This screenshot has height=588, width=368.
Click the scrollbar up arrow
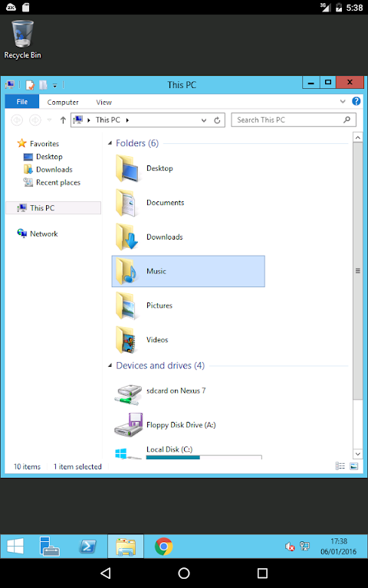click(x=357, y=138)
